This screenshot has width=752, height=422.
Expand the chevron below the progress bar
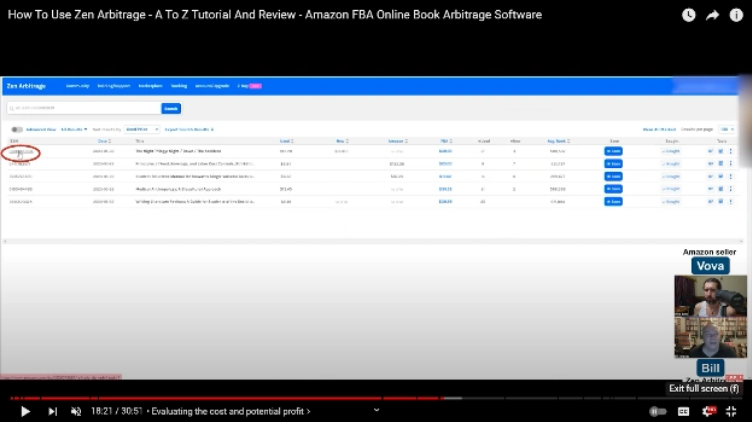(376, 410)
